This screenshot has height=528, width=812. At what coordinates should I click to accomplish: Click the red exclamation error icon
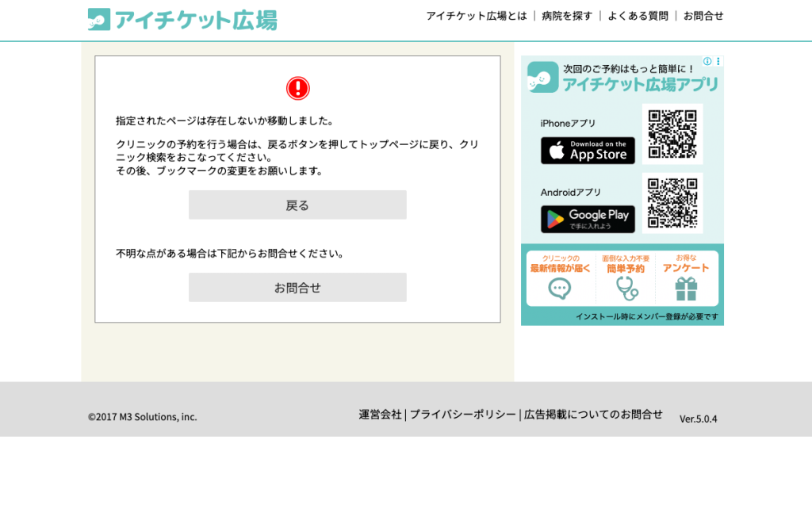(x=298, y=88)
